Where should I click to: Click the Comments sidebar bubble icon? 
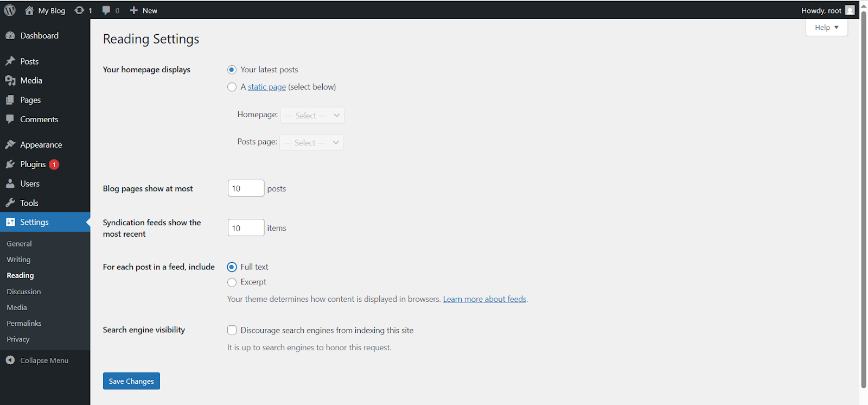(x=10, y=119)
